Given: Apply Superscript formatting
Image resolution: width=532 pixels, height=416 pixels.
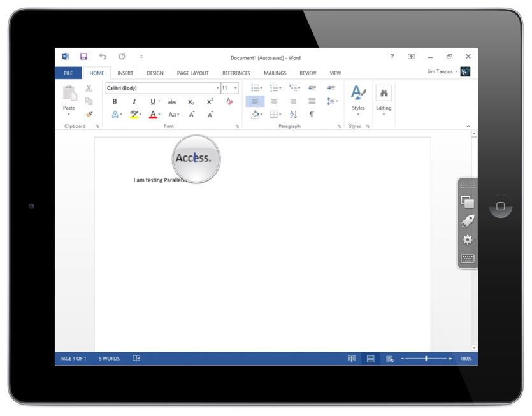Looking at the screenshot, I should coord(210,101).
